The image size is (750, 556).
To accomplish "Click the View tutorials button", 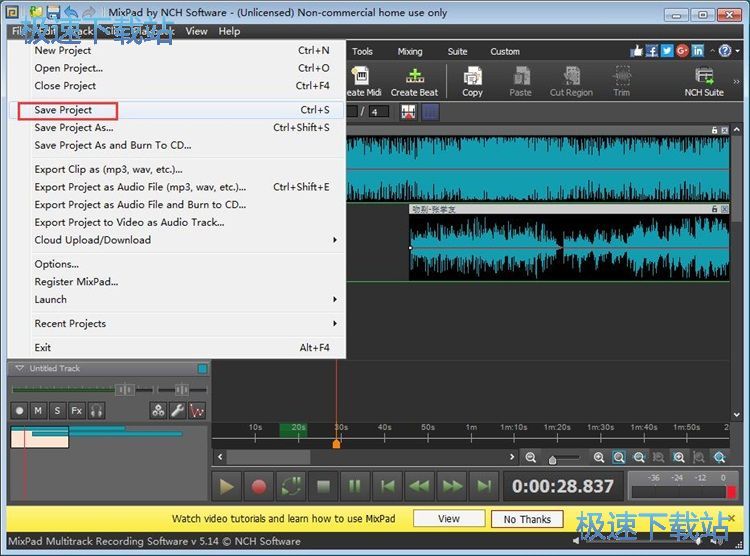I will click(448, 519).
